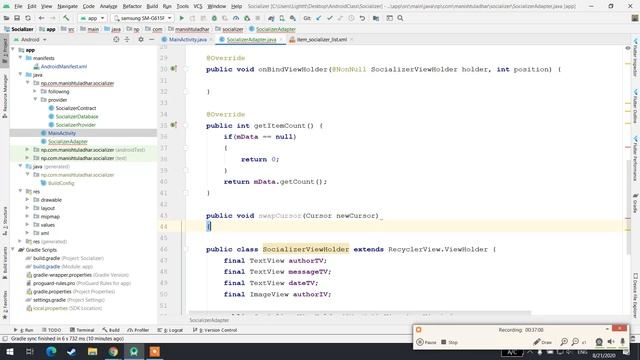Screen dimensions: 640x360
Task: Open the Android project view dropdown
Action: pos(30,40)
